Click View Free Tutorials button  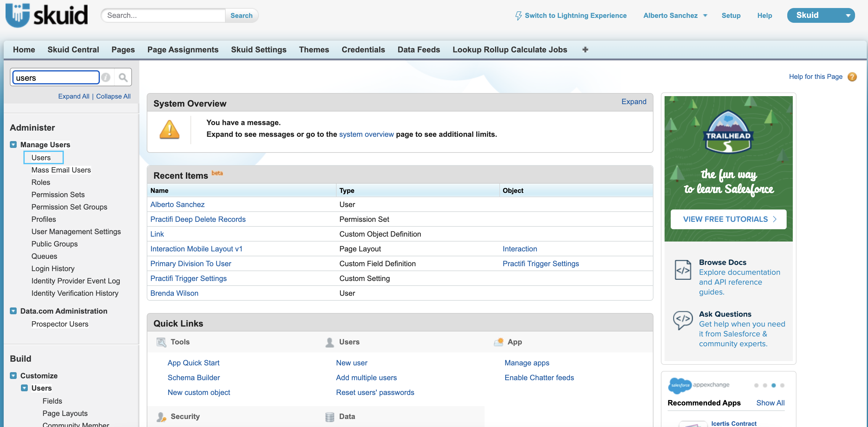(728, 219)
